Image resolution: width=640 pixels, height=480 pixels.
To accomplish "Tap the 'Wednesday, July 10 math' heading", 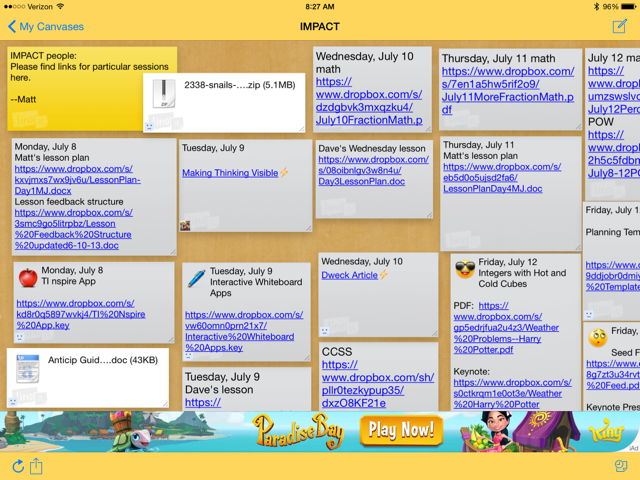I will [x=364, y=62].
